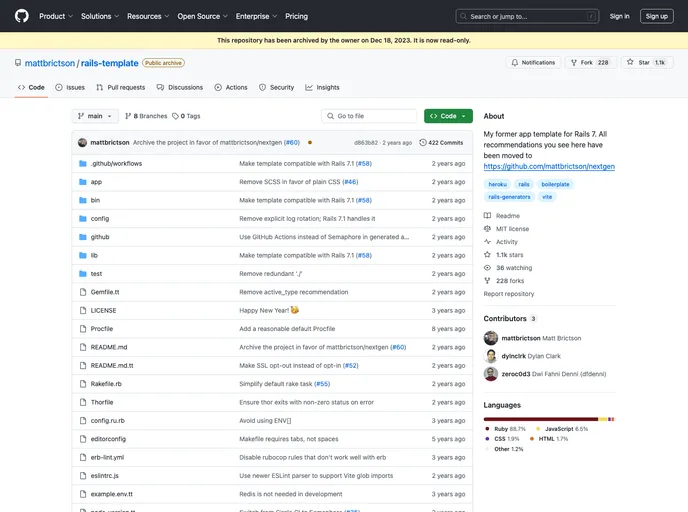This screenshot has height=512, width=688.
Task: Switch to the Pull requests tab
Action: [121, 87]
